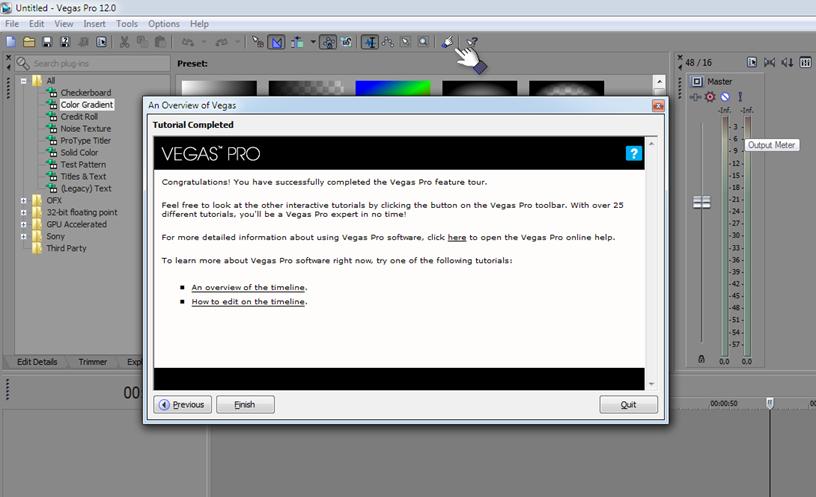Open the Edit menu
The height and width of the screenshot is (497, 816).
pyautogui.click(x=36, y=24)
